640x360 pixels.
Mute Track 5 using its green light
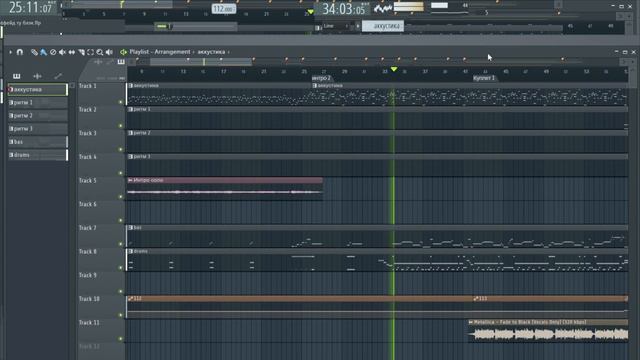(x=120, y=197)
